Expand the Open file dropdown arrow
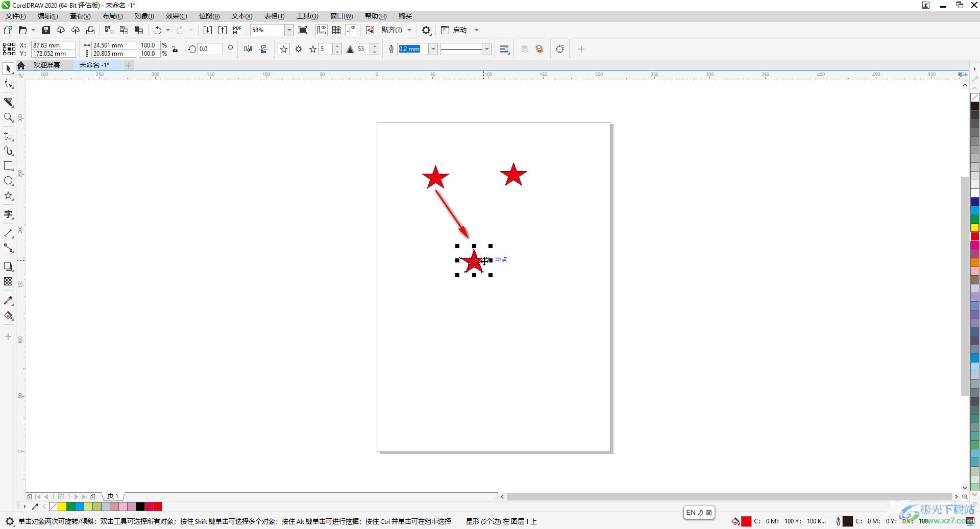980x529 pixels. pyautogui.click(x=33, y=30)
